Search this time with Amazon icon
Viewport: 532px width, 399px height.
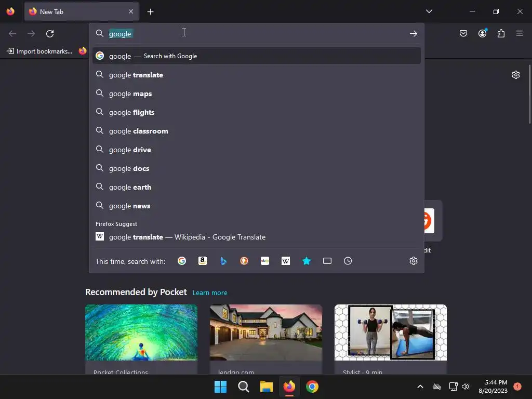[x=203, y=261]
